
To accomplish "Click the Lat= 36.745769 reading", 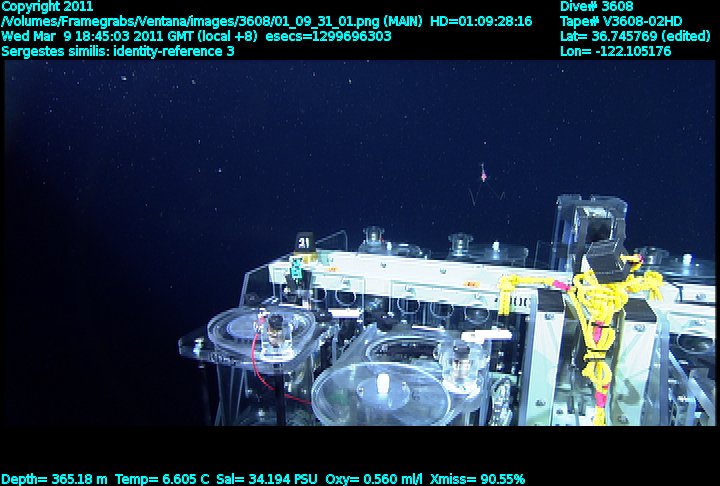I will coord(636,36).
